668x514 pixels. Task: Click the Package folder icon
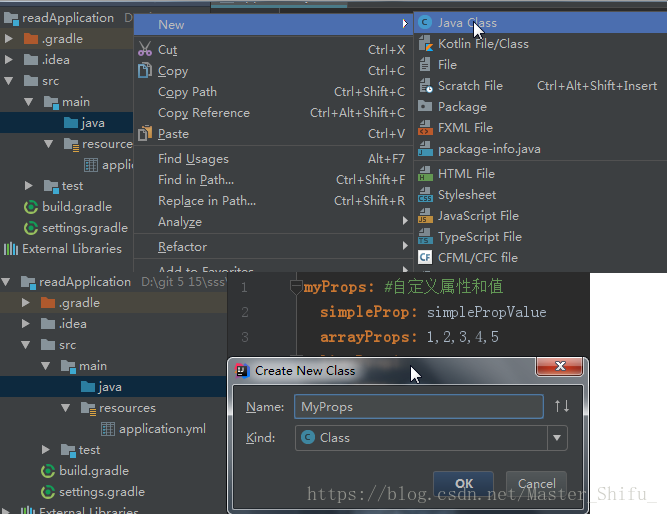[425, 106]
